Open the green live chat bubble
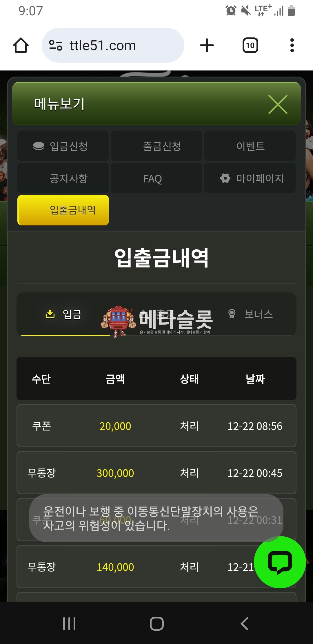313x644 pixels. [280, 562]
